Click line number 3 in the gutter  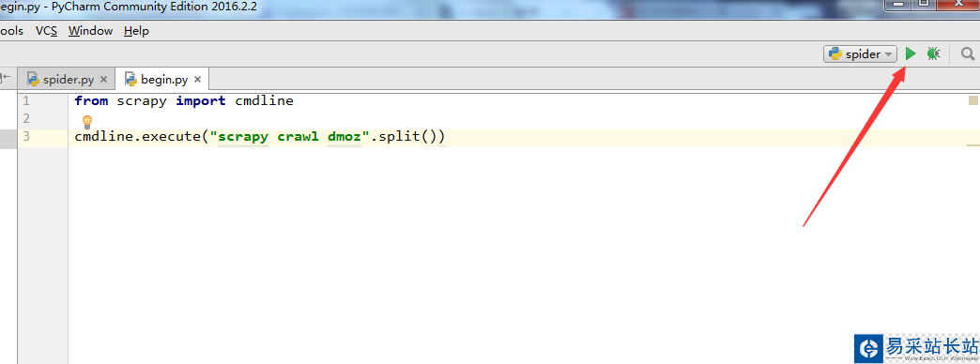tap(26, 137)
